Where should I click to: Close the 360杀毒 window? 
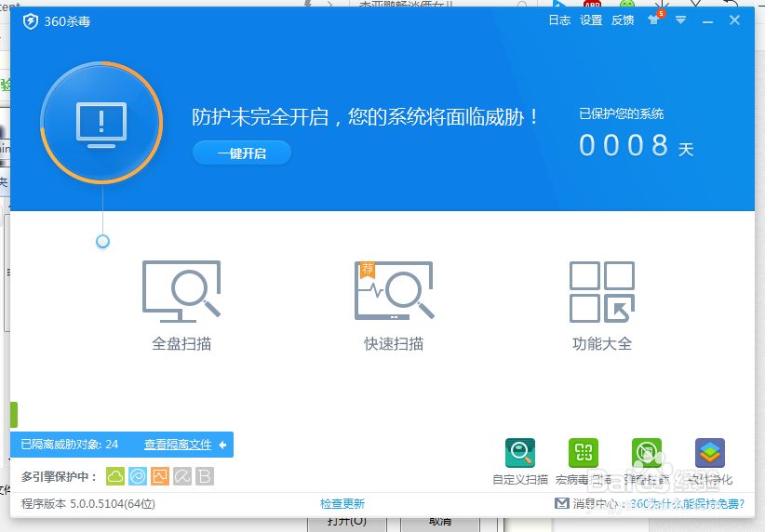734,20
